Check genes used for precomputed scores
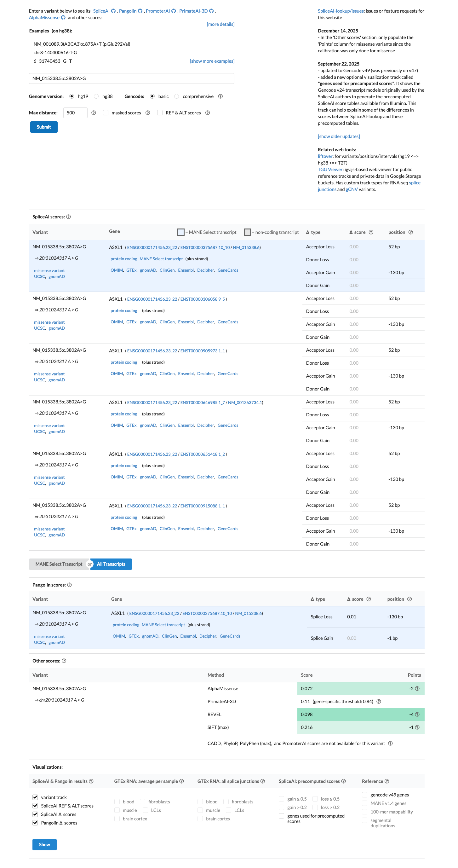Screen dimensions: 458x868 point(282,816)
